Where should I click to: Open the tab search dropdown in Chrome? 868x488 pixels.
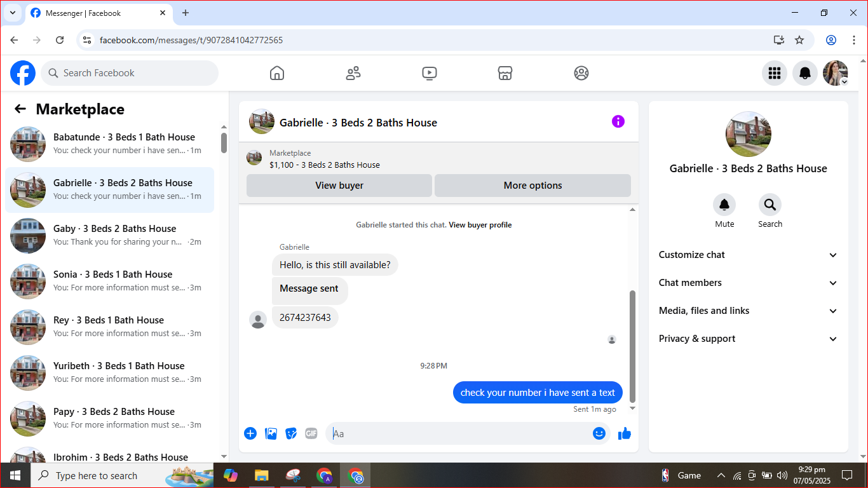(12, 13)
